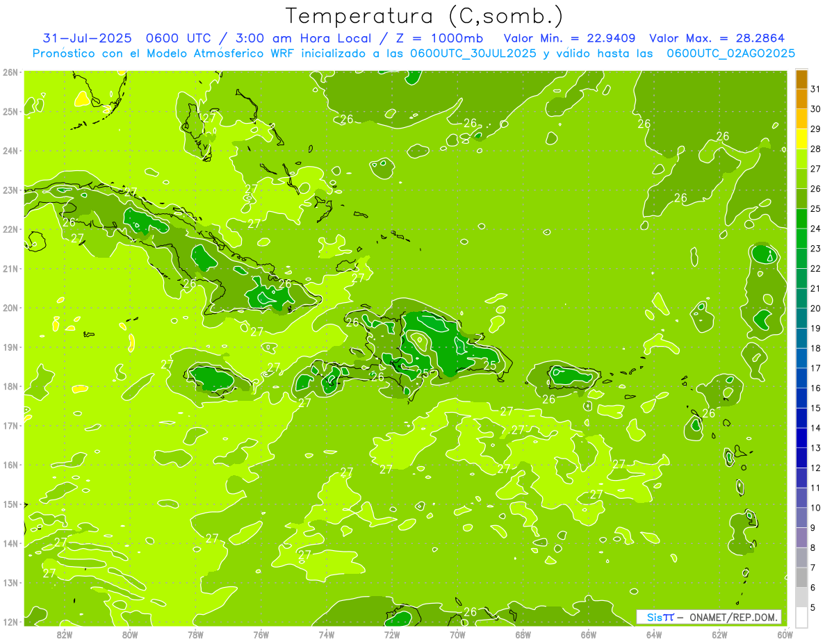Click the "82W" longitude axis label
Screen dimensions: 834x644
click(64, 634)
